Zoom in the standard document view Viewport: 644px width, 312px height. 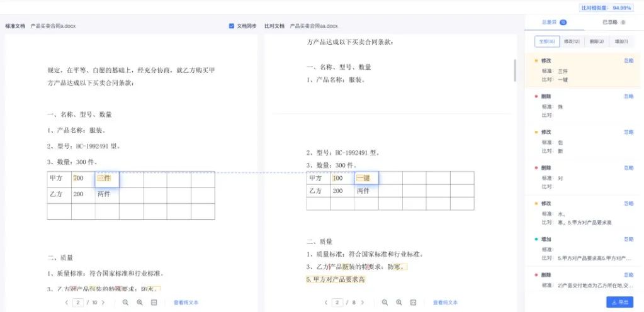pos(140,303)
